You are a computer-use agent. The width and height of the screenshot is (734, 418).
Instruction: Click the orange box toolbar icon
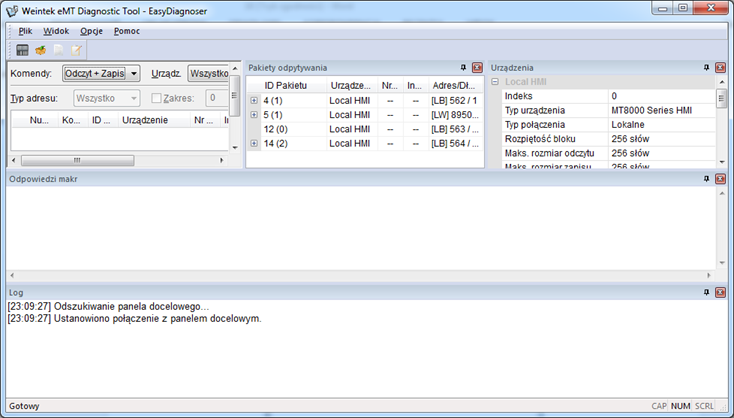tap(40, 50)
